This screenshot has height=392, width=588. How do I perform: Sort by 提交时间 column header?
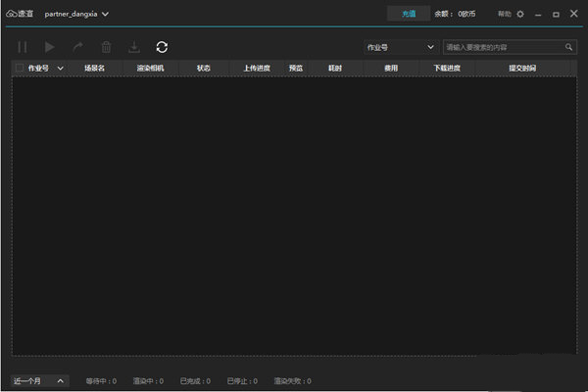[522, 68]
